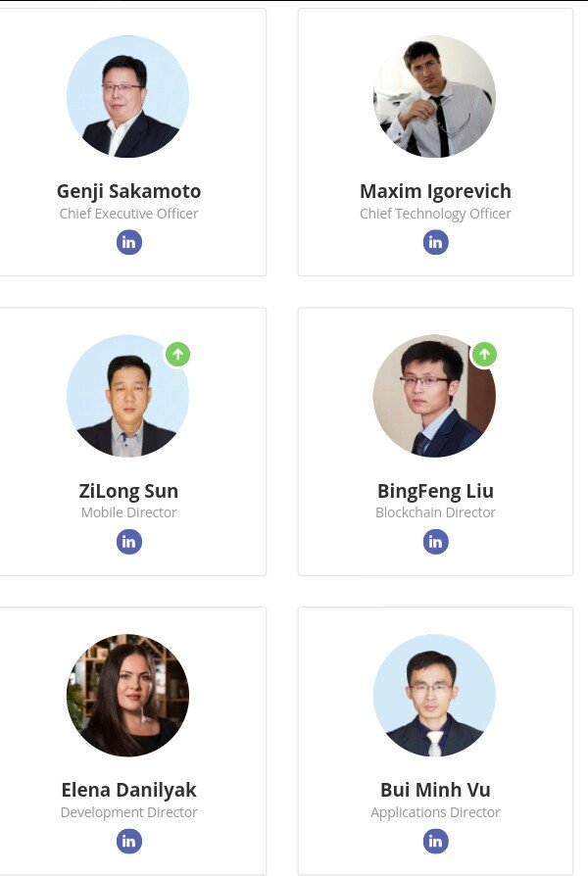The height and width of the screenshot is (876, 588).
Task: Click the name Elena Danilyak
Action: [129, 790]
